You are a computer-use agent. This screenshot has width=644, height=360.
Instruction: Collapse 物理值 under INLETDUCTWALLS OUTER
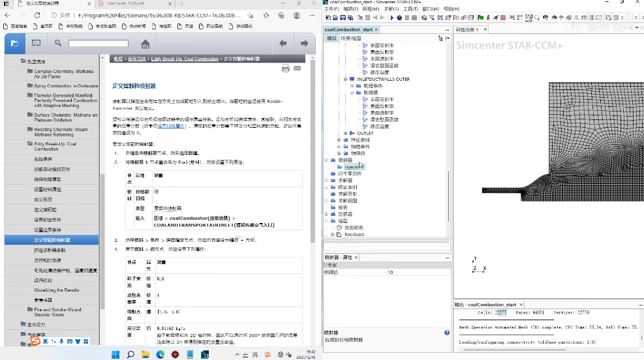[x=352, y=93]
